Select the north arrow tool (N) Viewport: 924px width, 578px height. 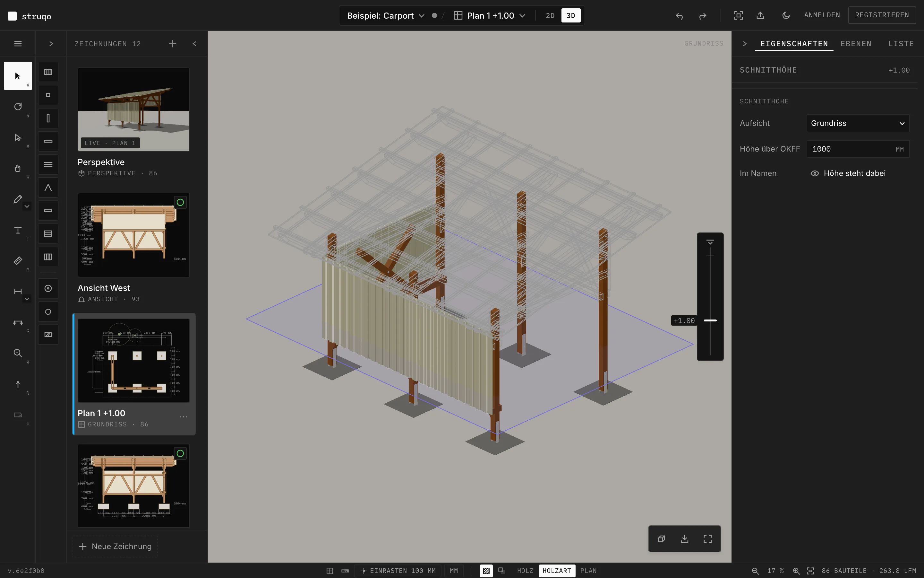[x=18, y=384]
